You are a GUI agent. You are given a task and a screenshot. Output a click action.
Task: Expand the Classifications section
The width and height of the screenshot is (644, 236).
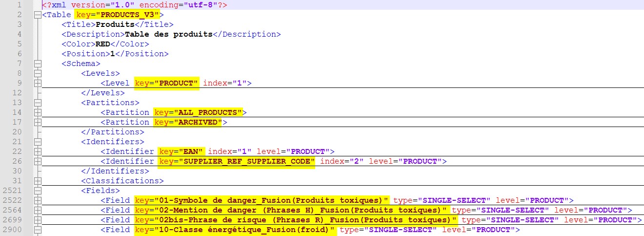[x=38, y=181]
